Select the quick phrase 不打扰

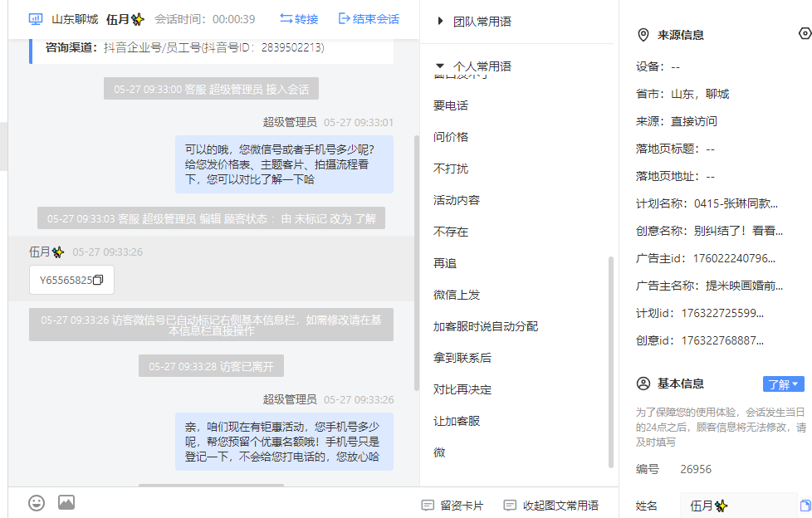[x=451, y=169]
